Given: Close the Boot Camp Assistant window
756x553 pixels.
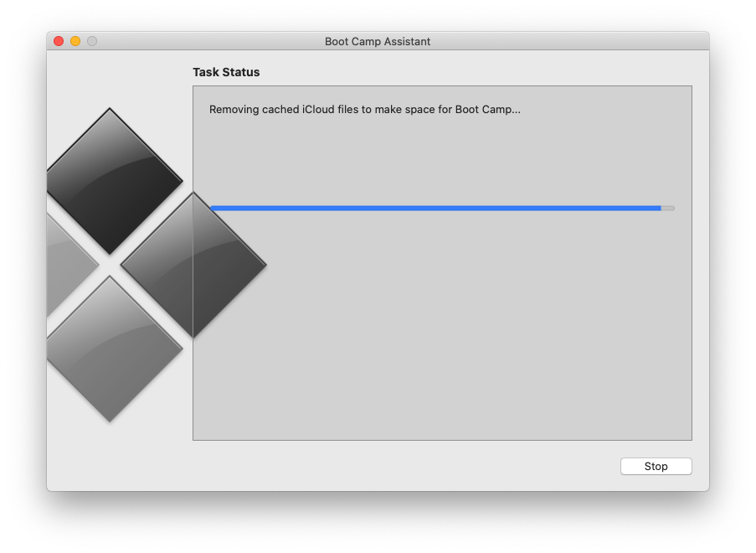Looking at the screenshot, I should [x=59, y=42].
